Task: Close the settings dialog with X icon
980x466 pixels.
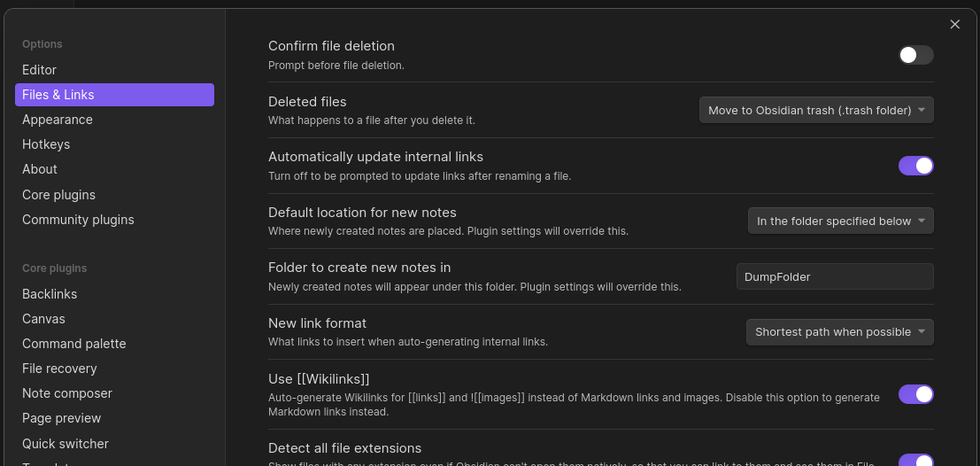Action: click(954, 25)
